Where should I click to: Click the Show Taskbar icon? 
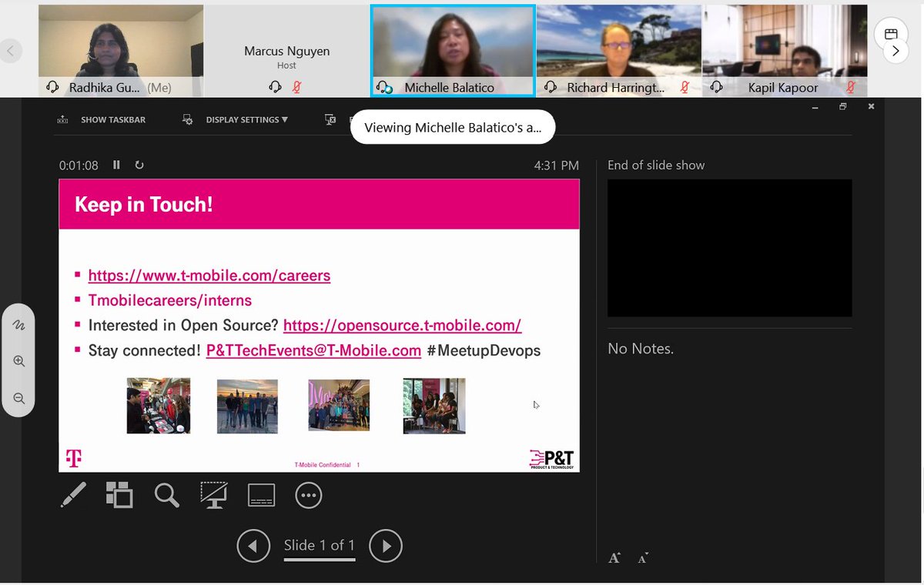tap(63, 119)
